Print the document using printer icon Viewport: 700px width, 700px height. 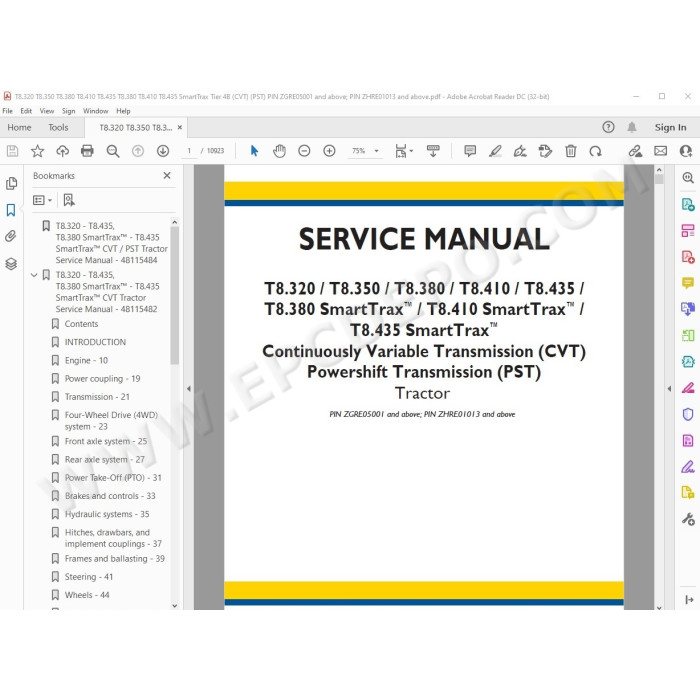tap(88, 151)
